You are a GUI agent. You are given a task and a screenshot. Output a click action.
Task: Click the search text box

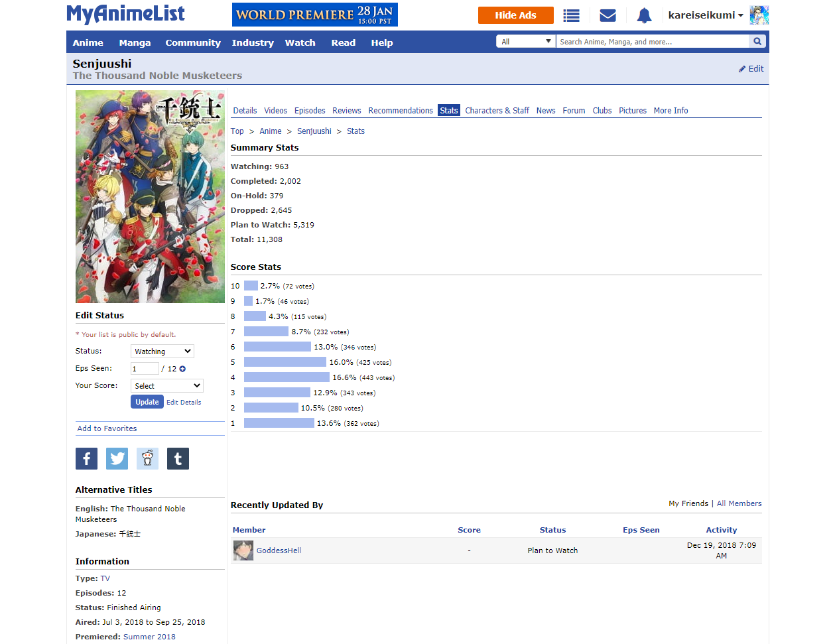coord(653,42)
